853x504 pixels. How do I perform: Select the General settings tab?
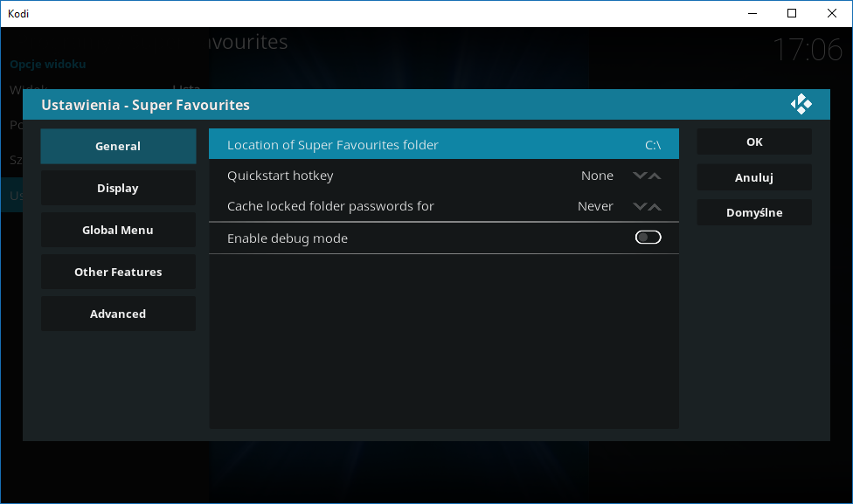tap(118, 146)
